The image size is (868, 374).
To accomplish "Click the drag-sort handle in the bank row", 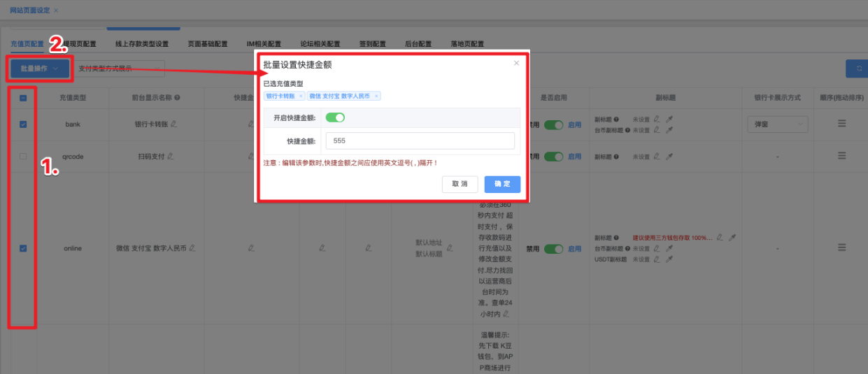I will click(x=841, y=124).
